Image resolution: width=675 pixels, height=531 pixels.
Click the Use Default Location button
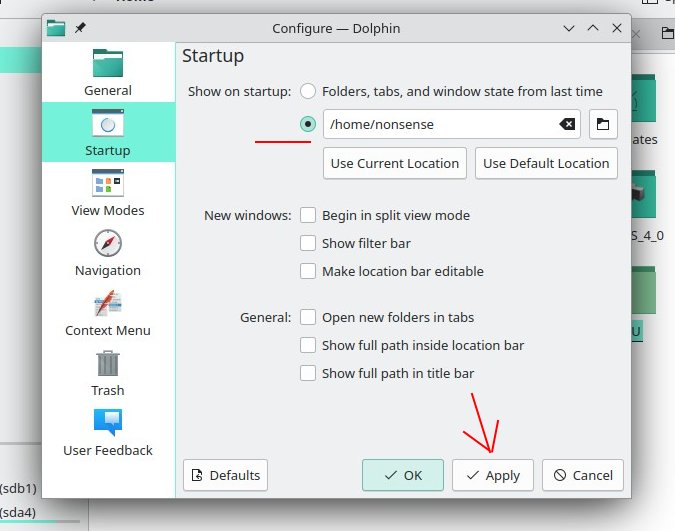[546, 163]
